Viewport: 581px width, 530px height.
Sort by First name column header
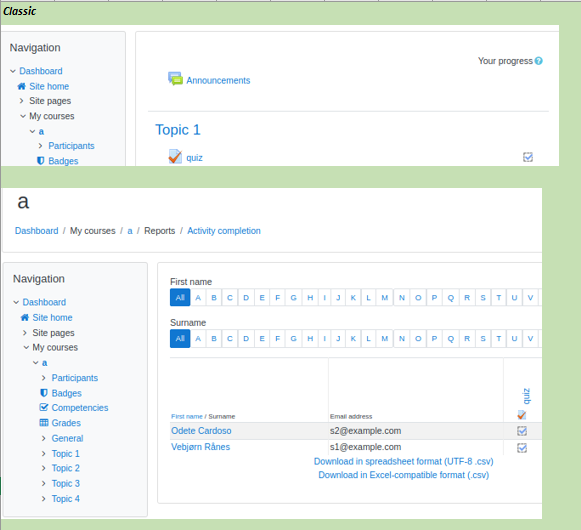click(187, 417)
